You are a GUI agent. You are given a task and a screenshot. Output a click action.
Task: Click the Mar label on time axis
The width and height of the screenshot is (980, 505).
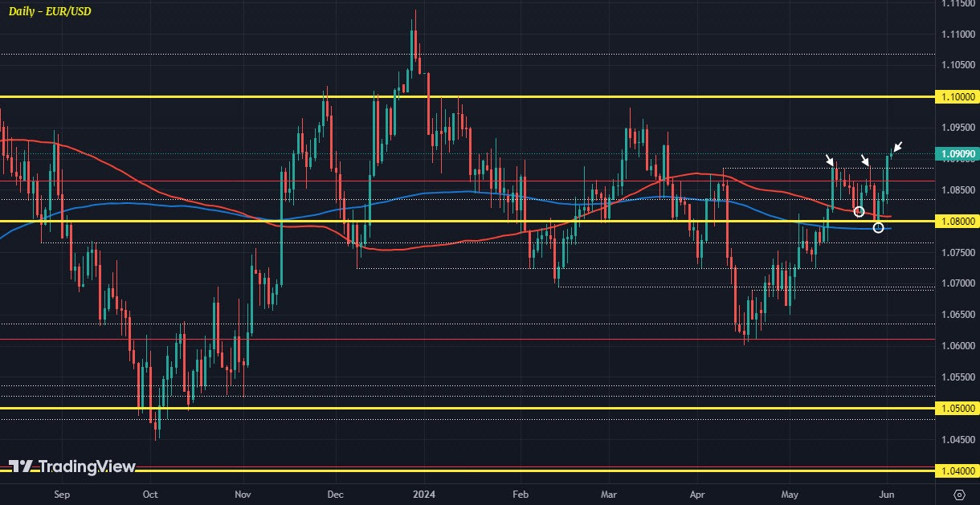pos(609,495)
